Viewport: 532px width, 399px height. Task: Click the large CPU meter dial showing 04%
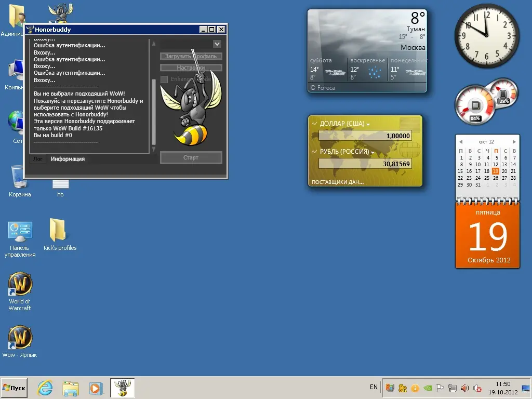coord(475,105)
